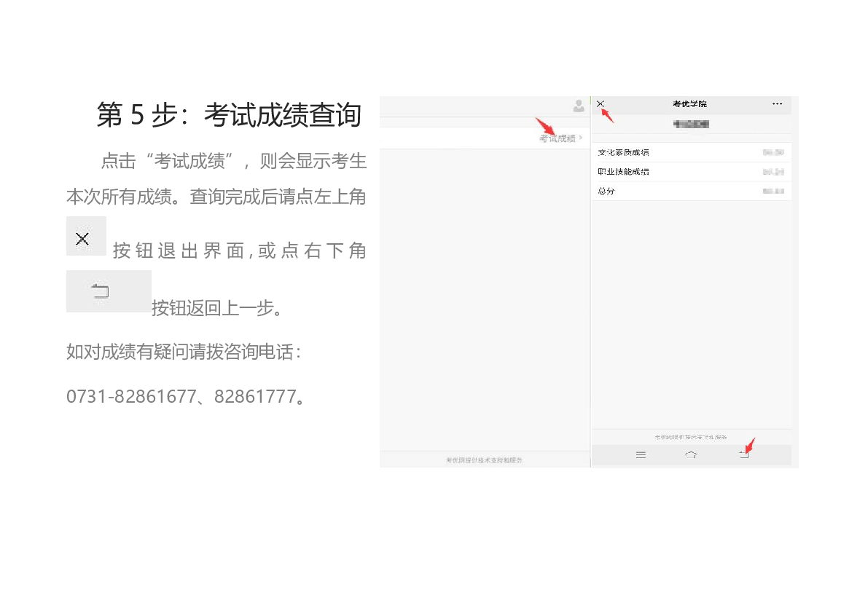
Task: Click the heading 第5步：考试成绩查询
Action: (x=229, y=115)
